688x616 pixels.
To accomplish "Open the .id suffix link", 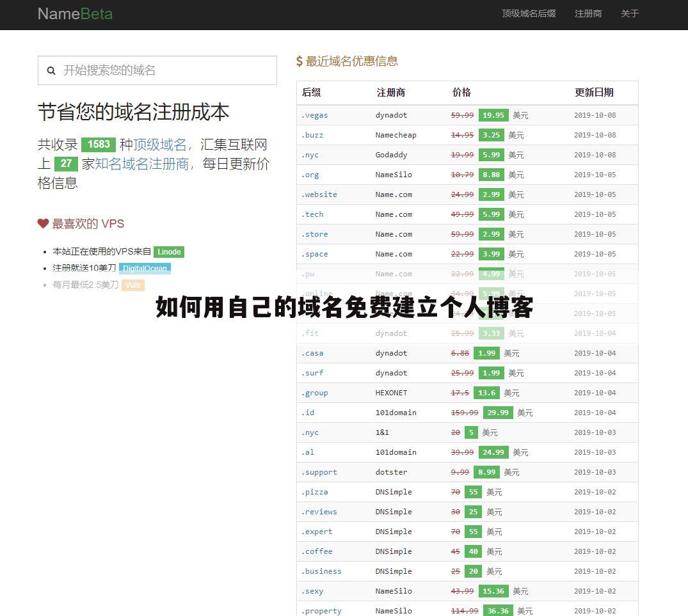I will [308, 413].
